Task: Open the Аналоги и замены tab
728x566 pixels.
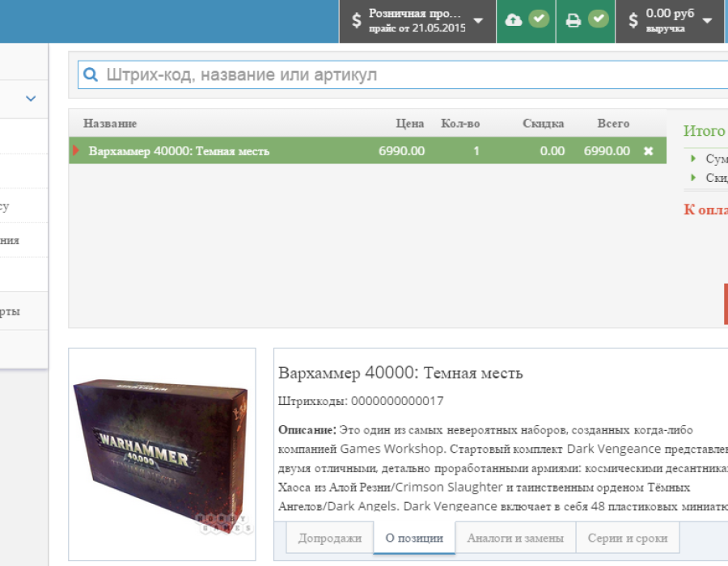Action: (515, 538)
